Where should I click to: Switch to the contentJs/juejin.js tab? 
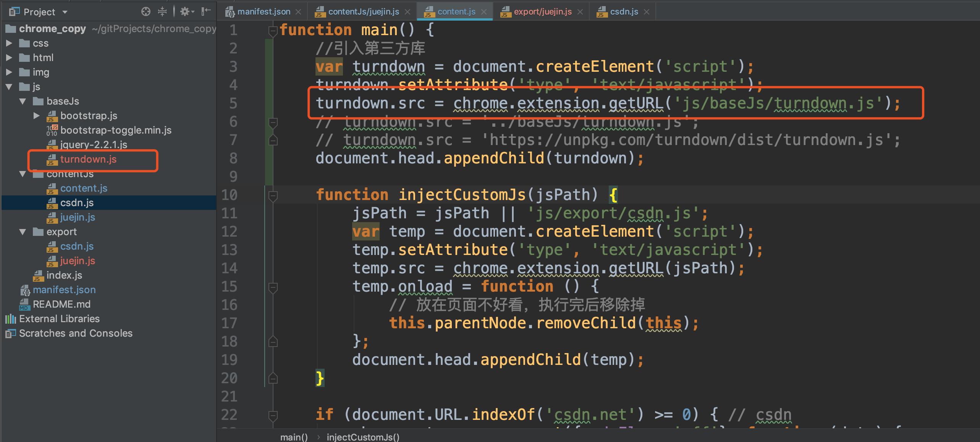point(363,12)
